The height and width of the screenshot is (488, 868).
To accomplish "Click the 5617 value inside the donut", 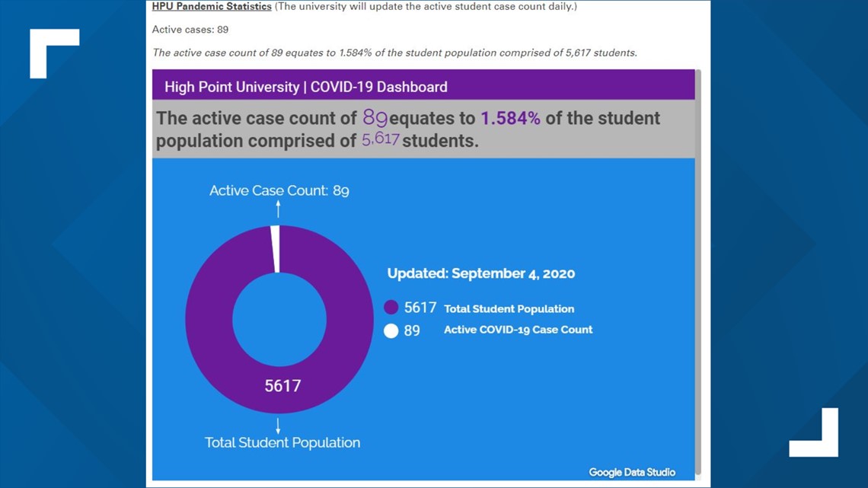I will [282, 386].
